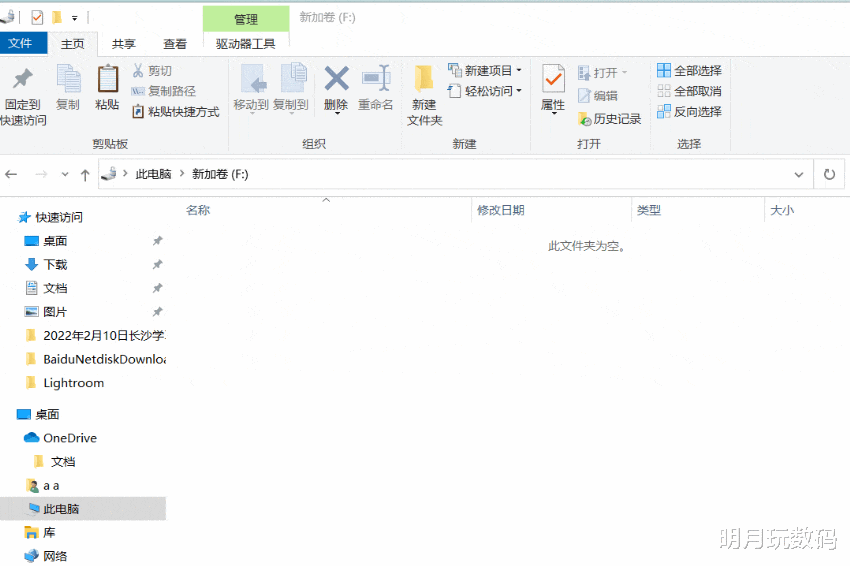850x566 pixels.
Task: Click the Edit (编辑) button
Action: click(598, 96)
